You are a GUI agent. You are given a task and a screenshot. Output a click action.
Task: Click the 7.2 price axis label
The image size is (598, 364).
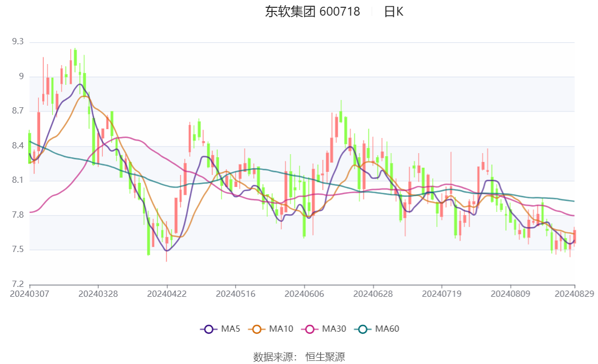coord(18,284)
